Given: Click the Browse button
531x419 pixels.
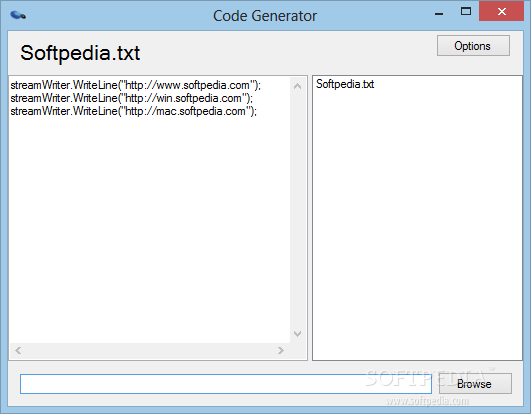Looking at the screenshot, I should [x=475, y=384].
